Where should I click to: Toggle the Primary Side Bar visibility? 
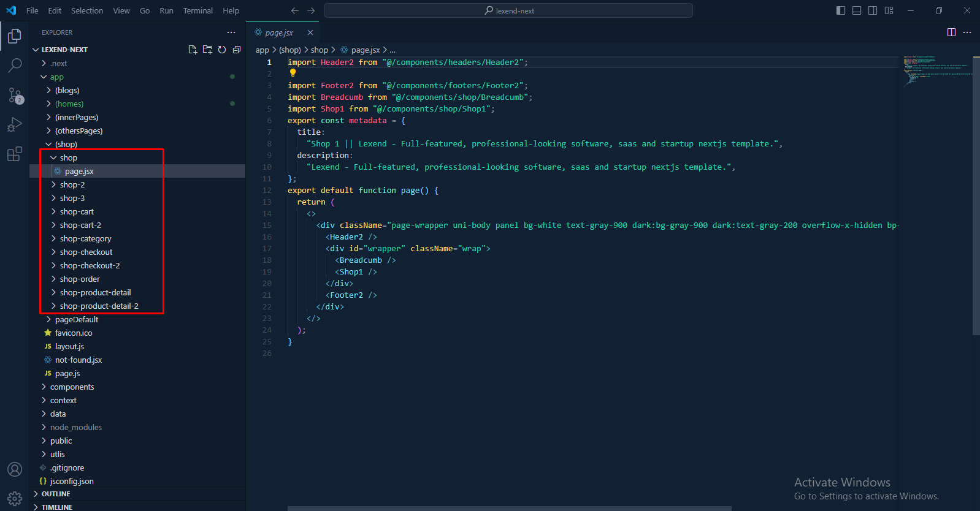[x=841, y=10]
